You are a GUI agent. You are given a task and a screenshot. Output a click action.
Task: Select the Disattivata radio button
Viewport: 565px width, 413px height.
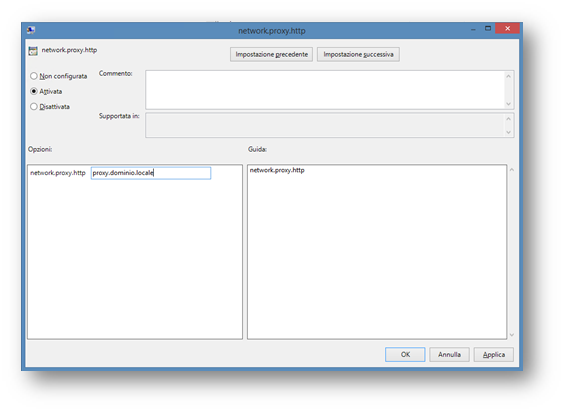(34, 107)
